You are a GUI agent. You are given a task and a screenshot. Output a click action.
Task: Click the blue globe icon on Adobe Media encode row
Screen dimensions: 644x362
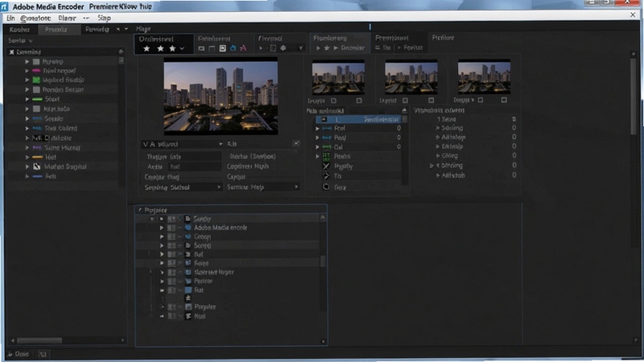[x=188, y=228]
